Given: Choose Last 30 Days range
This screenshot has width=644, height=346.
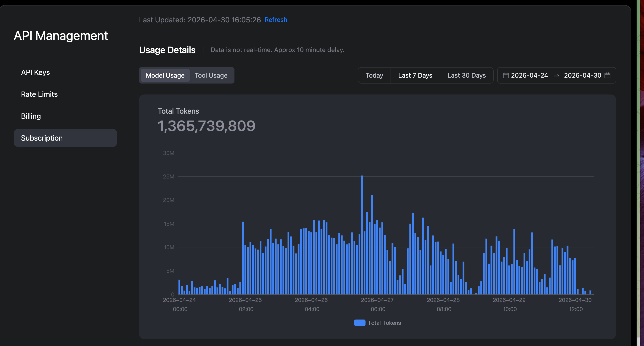Looking at the screenshot, I should (466, 75).
